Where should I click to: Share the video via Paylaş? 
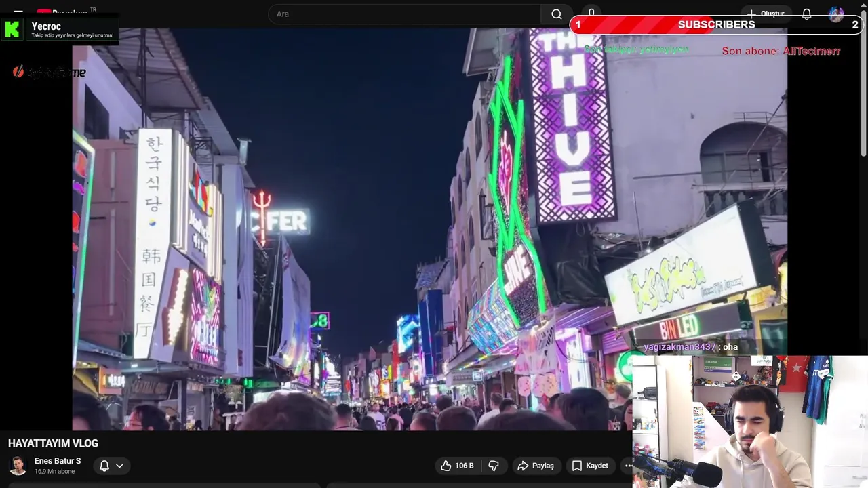coord(536,466)
